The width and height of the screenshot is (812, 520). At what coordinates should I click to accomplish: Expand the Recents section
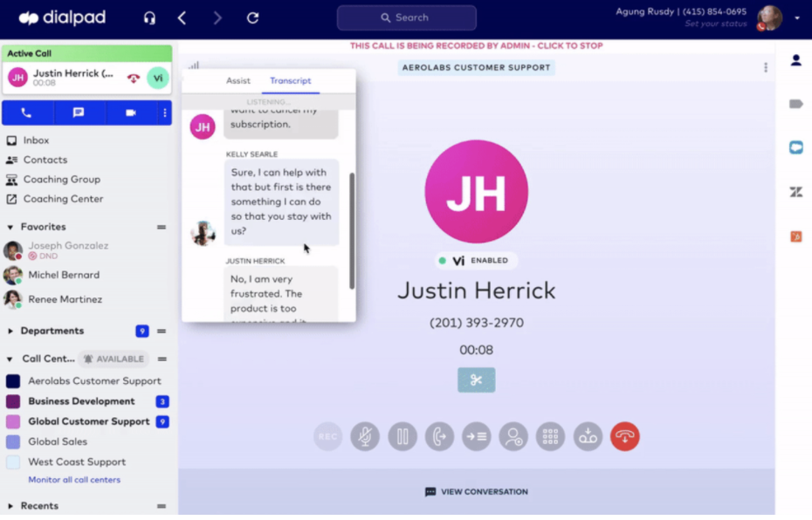[10, 506]
